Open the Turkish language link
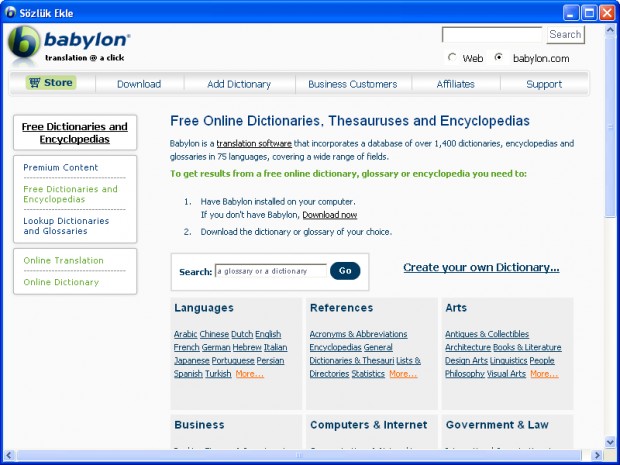Viewport: 620px width, 465px height. (218, 374)
